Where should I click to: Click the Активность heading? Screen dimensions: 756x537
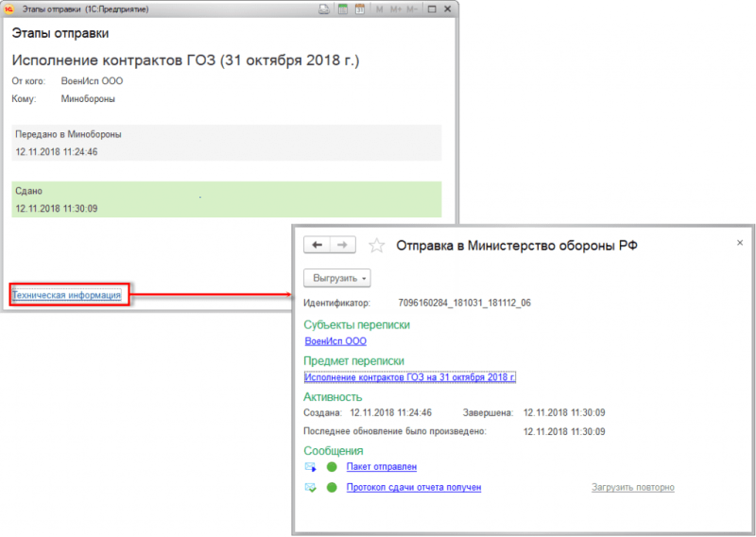333,397
